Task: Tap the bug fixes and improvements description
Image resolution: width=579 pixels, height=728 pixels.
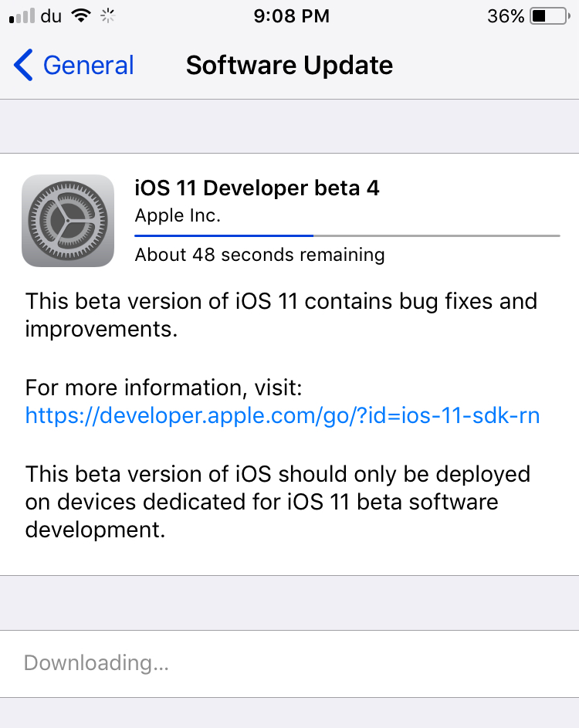Action: coord(281,315)
